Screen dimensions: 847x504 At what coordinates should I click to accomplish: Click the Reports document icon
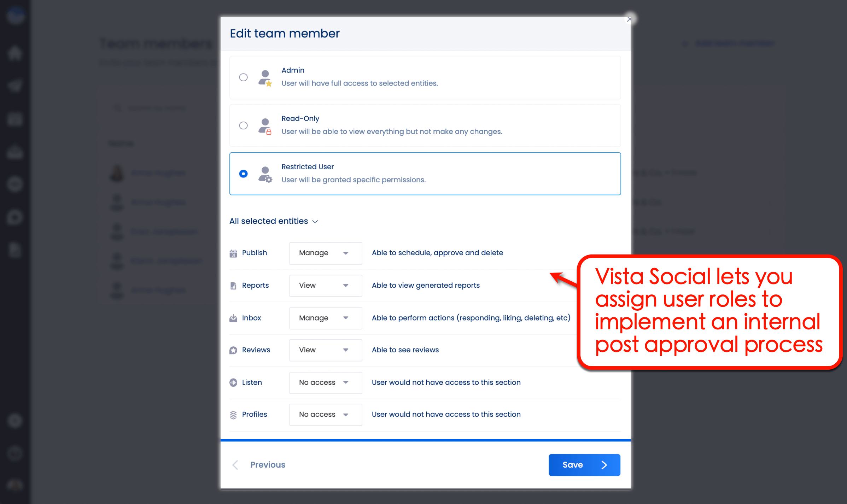click(x=233, y=285)
